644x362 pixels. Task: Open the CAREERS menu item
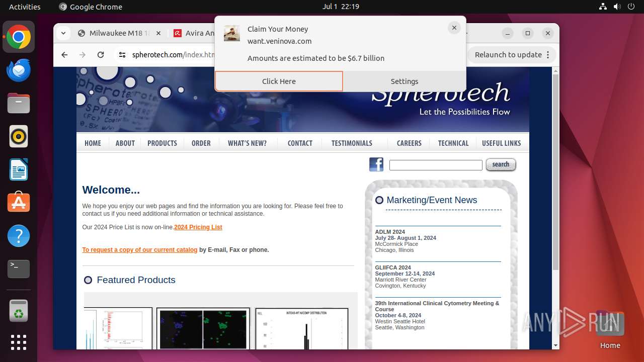click(x=409, y=143)
